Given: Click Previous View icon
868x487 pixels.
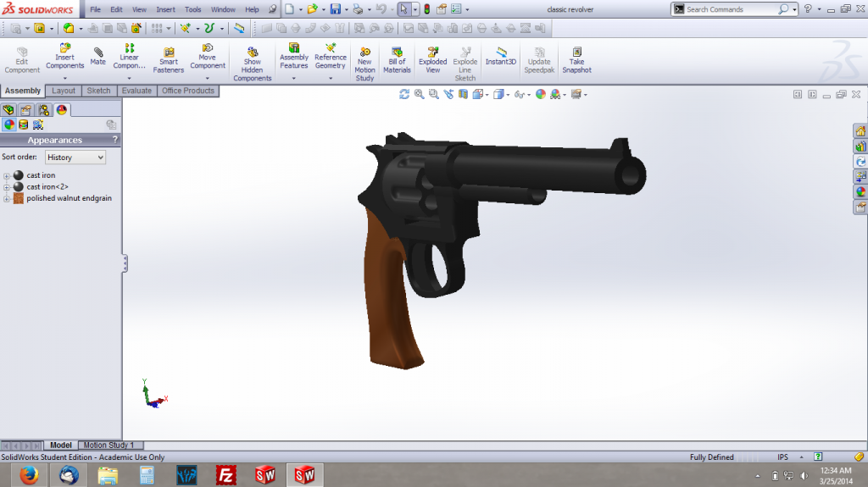Looking at the screenshot, I should [x=448, y=95].
